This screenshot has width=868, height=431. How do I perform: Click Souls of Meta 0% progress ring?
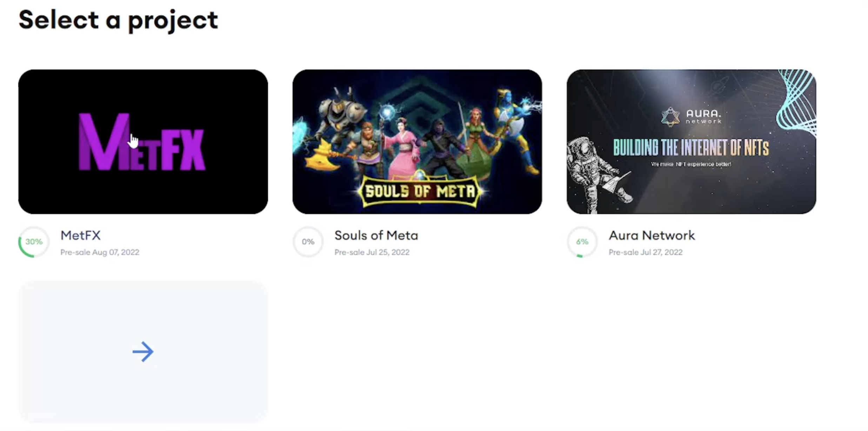(308, 242)
